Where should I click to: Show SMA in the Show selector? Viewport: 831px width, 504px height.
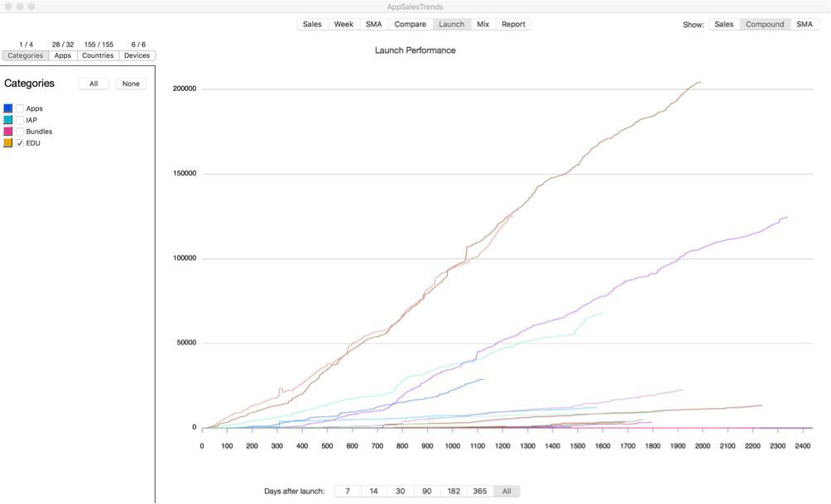804,24
